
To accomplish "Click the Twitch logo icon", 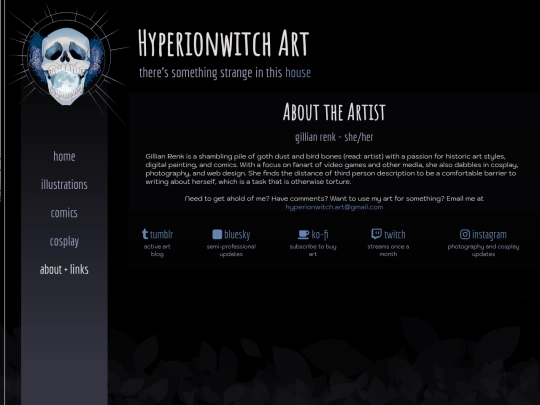I will [376, 234].
